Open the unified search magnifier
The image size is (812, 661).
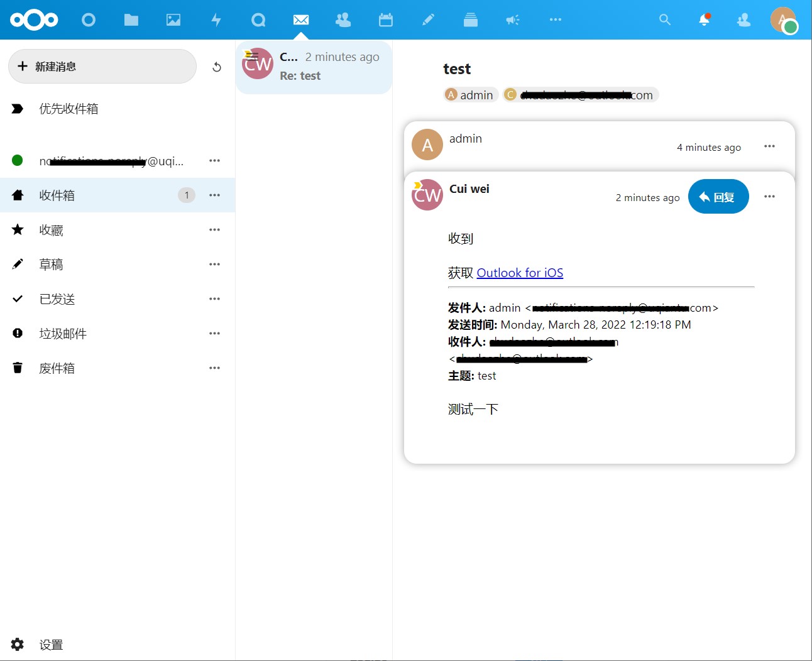pyautogui.click(x=665, y=20)
